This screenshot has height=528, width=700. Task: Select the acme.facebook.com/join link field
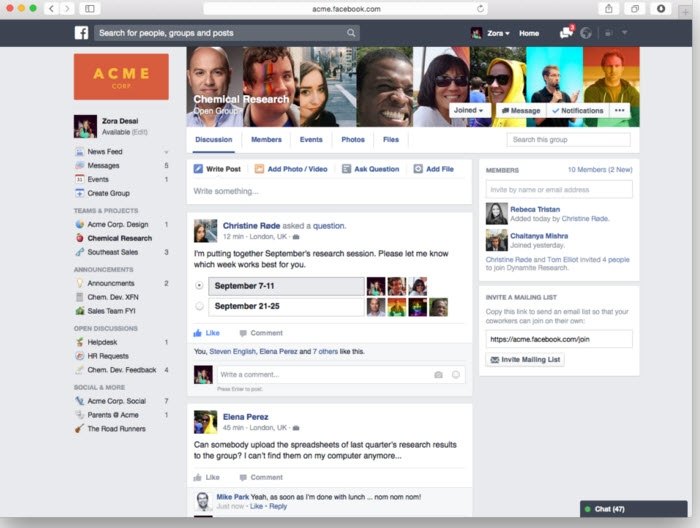[559, 339]
